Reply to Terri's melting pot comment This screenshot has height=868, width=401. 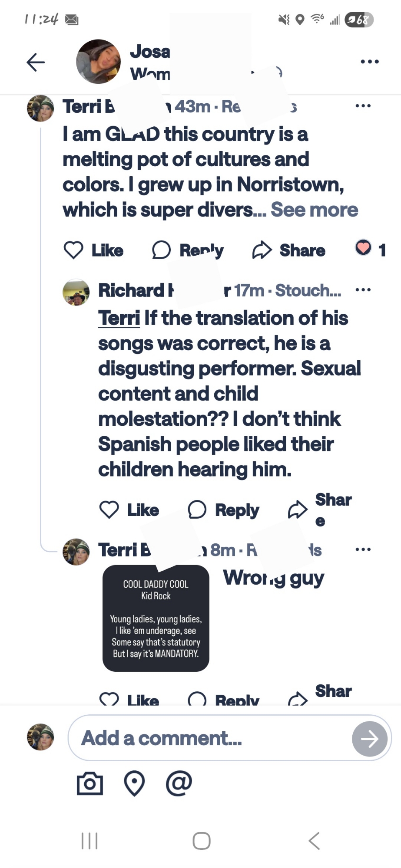188,250
